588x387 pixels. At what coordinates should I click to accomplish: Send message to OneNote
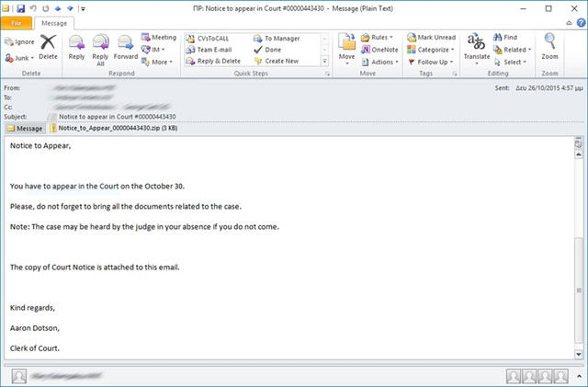379,50
